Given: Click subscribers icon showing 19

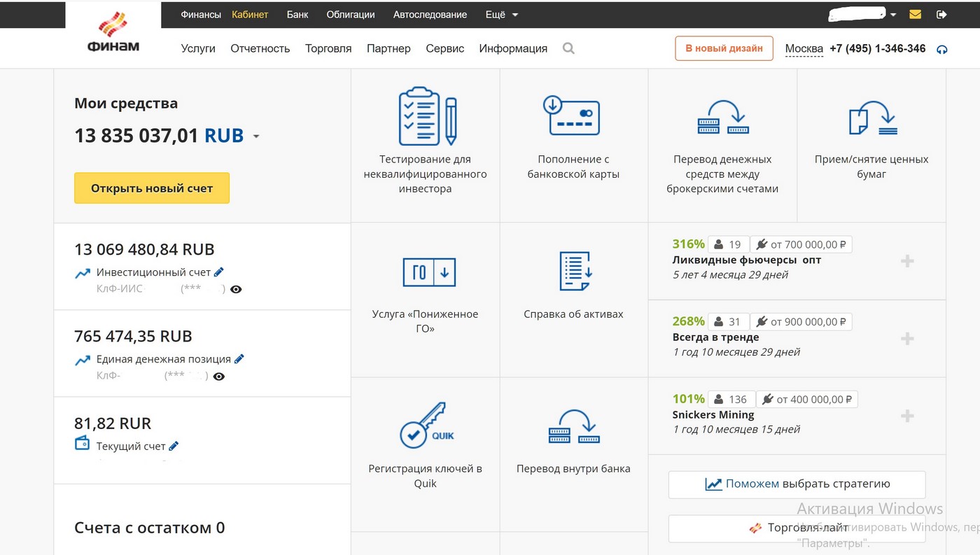Looking at the screenshot, I should pyautogui.click(x=718, y=244).
